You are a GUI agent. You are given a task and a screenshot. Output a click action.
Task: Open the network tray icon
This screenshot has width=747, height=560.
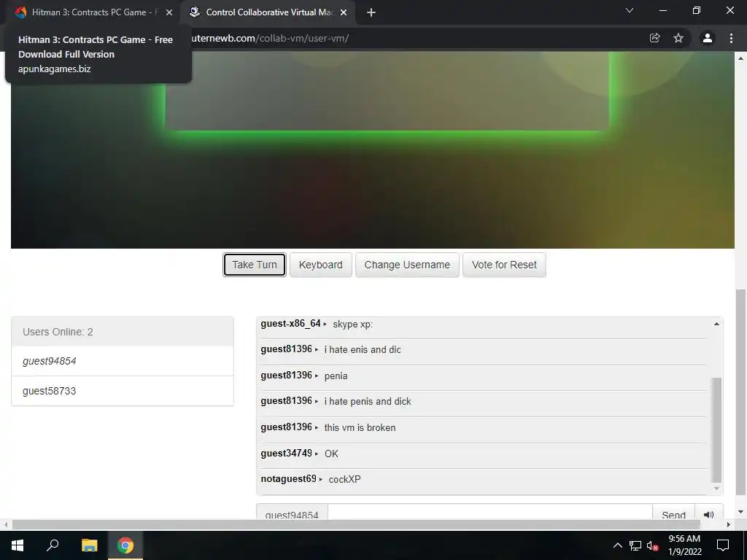click(x=635, y=545)
